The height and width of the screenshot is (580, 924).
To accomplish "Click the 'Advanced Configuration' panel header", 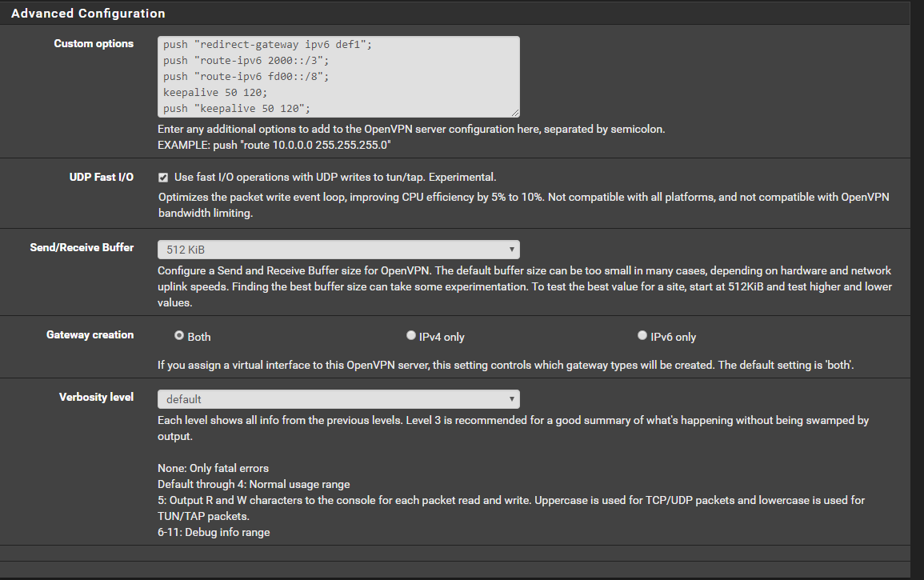I will pyautogui.click(x=88, y=14).
